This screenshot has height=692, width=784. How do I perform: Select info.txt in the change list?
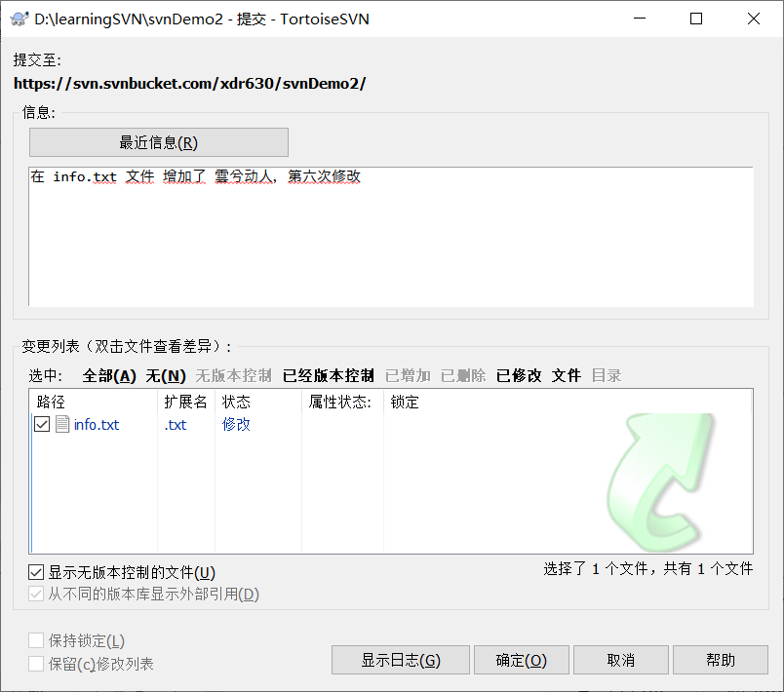98,424
